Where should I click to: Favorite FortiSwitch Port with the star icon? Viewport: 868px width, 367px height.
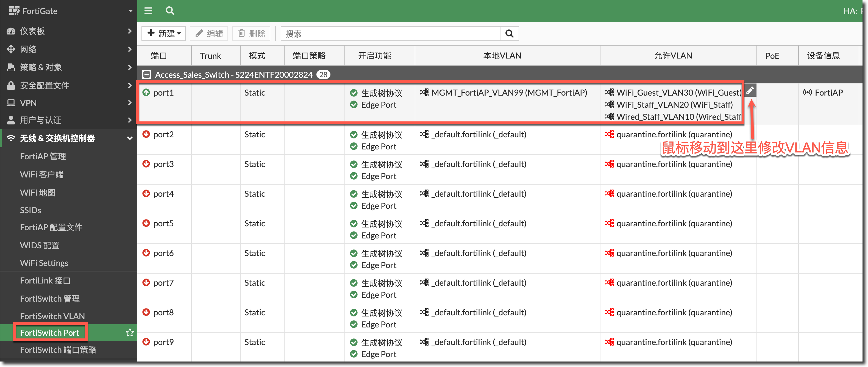[x=130, y=333]
